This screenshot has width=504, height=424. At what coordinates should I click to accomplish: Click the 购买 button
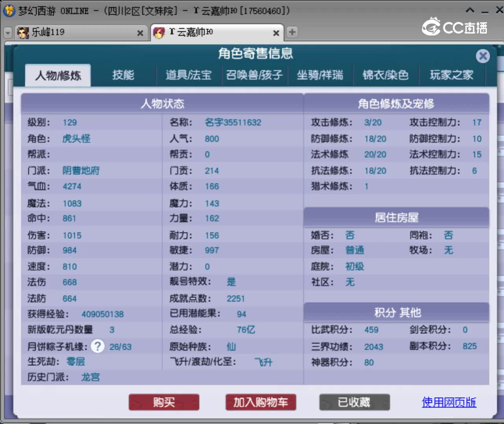tap(164, 402)
